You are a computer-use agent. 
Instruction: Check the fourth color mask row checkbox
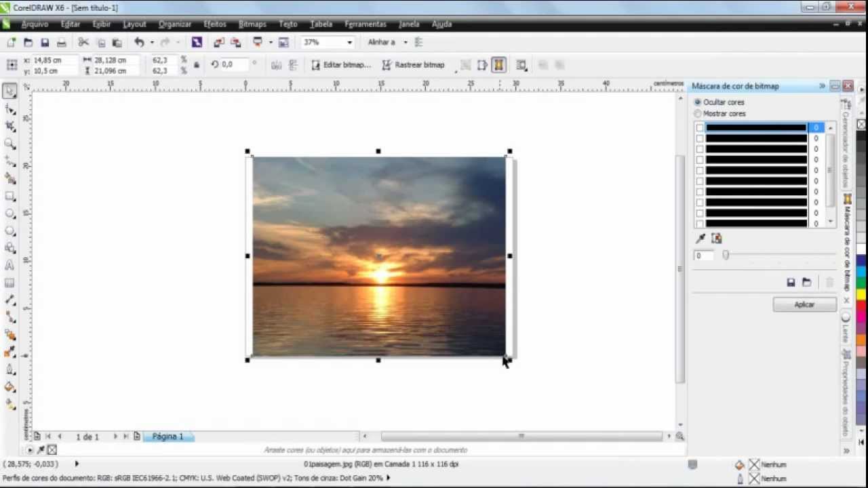pos(700,159)
